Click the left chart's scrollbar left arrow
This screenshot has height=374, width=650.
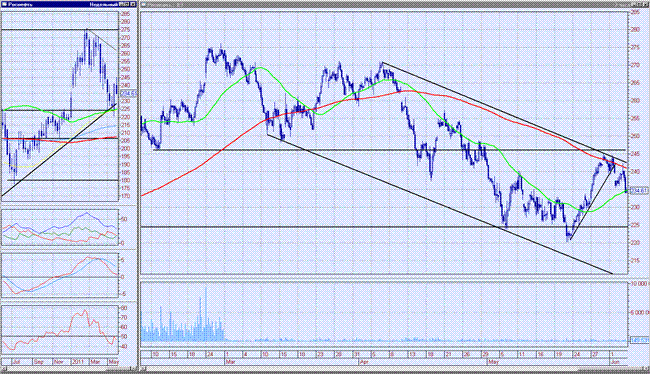tap(4, 368)
